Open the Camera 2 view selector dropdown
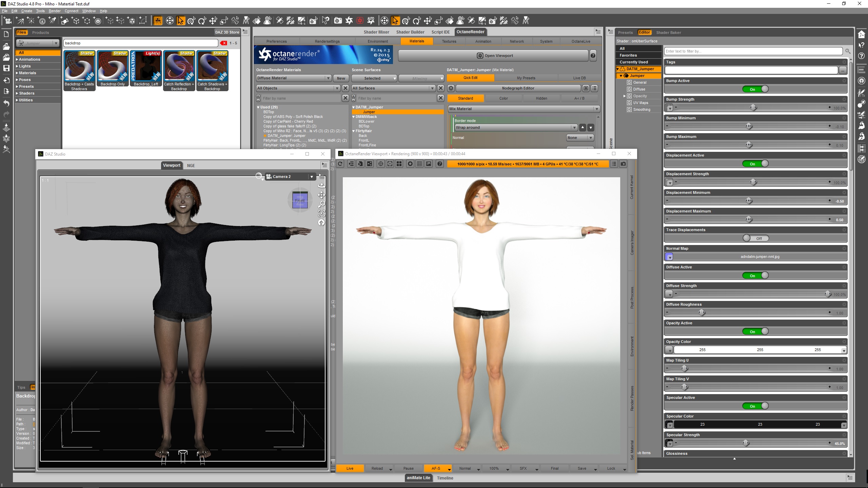The image size is (868, 488). pyautogui.click(x=312, y=177)
